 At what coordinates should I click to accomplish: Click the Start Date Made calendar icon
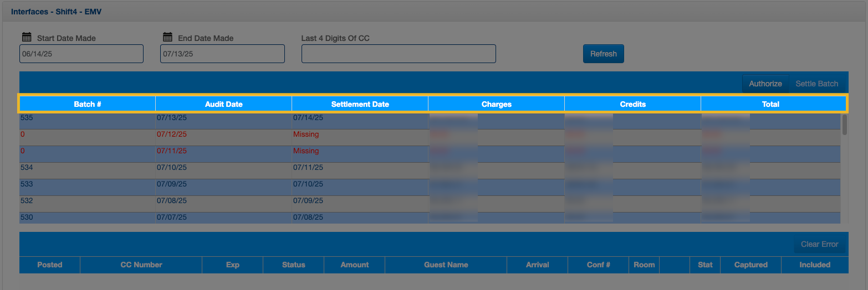click(26, 37)
